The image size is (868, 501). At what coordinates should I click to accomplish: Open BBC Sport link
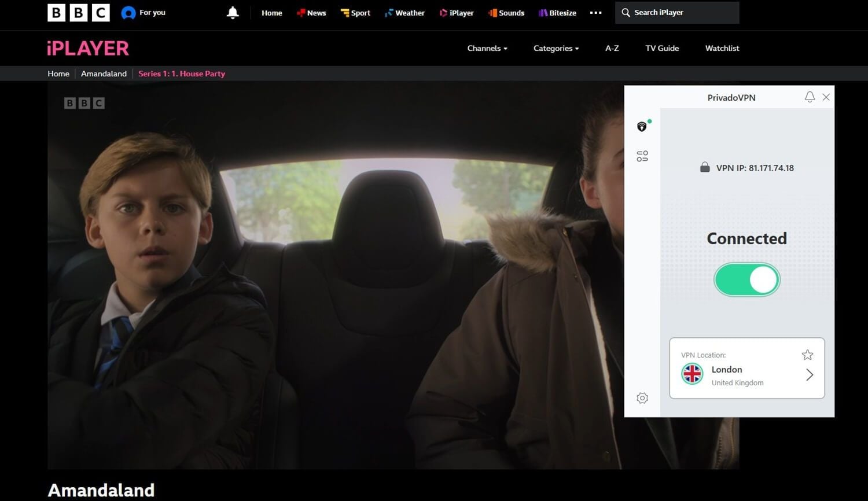click(x=355, y=13)
